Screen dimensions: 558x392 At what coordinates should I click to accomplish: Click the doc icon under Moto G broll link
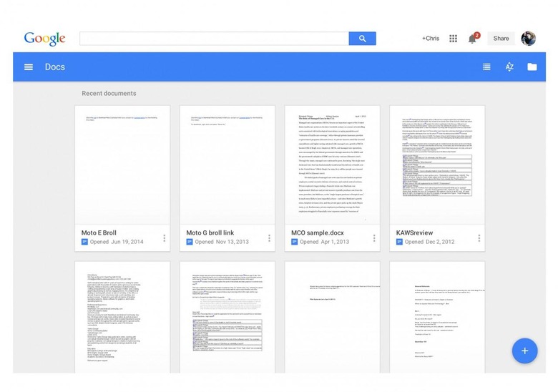point(190,242)
